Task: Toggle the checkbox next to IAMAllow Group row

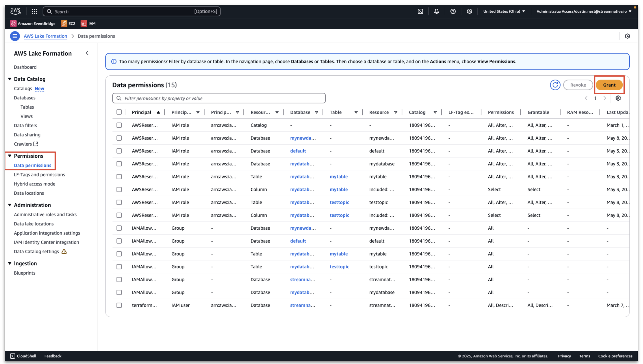Action: (119, 228)
